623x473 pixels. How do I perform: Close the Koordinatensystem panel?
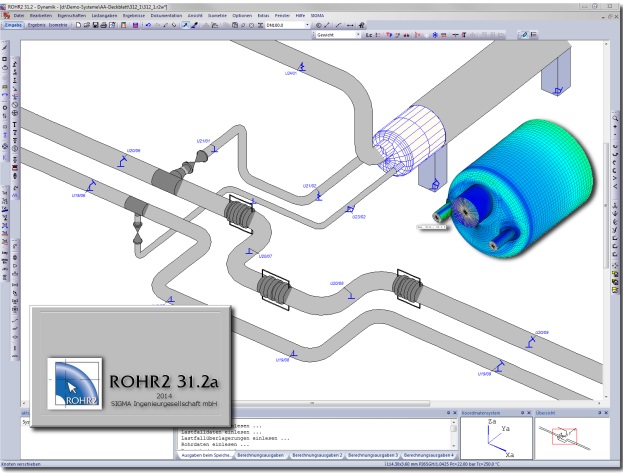pyautogui.click(x=529, y=413)
